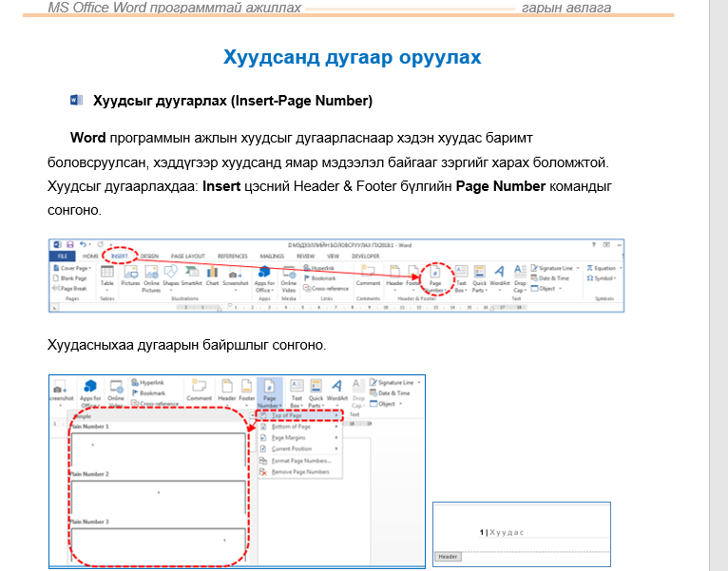The image size is (728, 571).
Task: Open the REFERENCES tab
Action: 233,257
